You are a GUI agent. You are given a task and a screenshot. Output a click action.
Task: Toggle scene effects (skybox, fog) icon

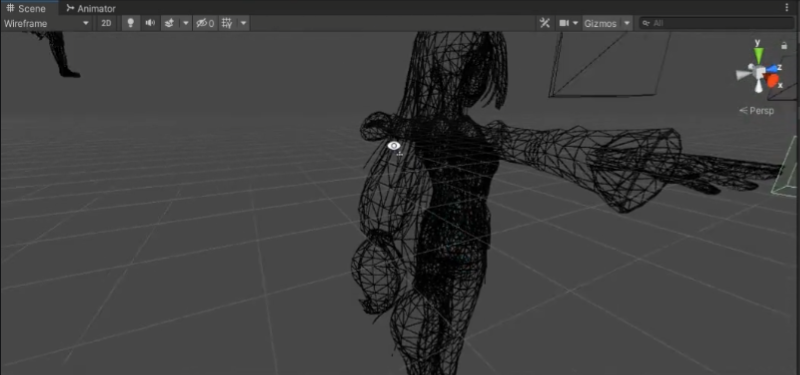pyautogui.click(x=169, y=23)
